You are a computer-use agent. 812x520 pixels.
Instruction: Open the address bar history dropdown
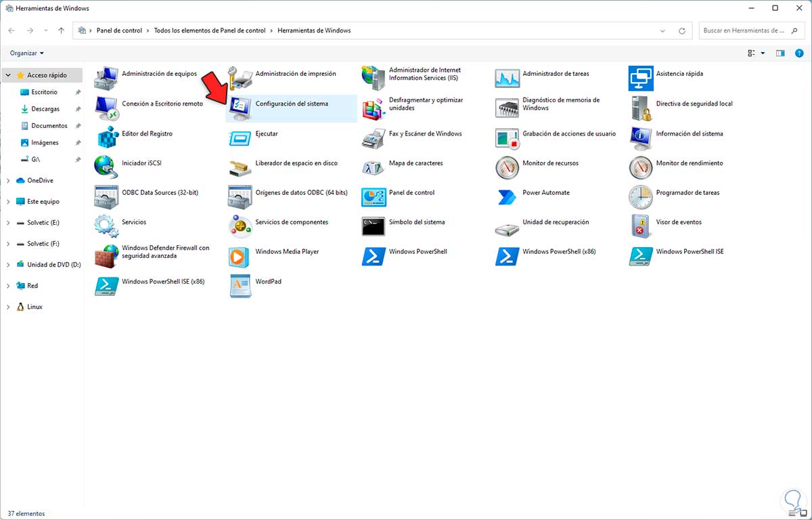pos(664,30)
